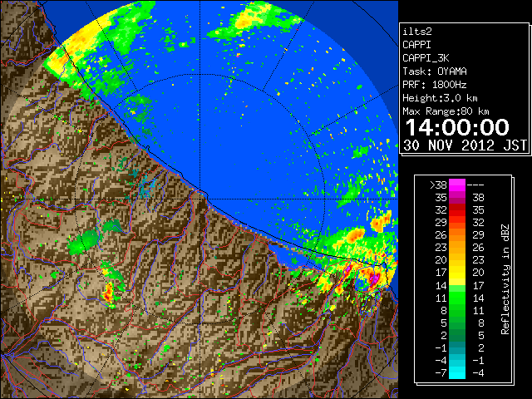The height and width of the screenshot is (399, 532).
Task: Pick the cyan swatch for -7 to -4 dBZ
Action: point(457,372)
